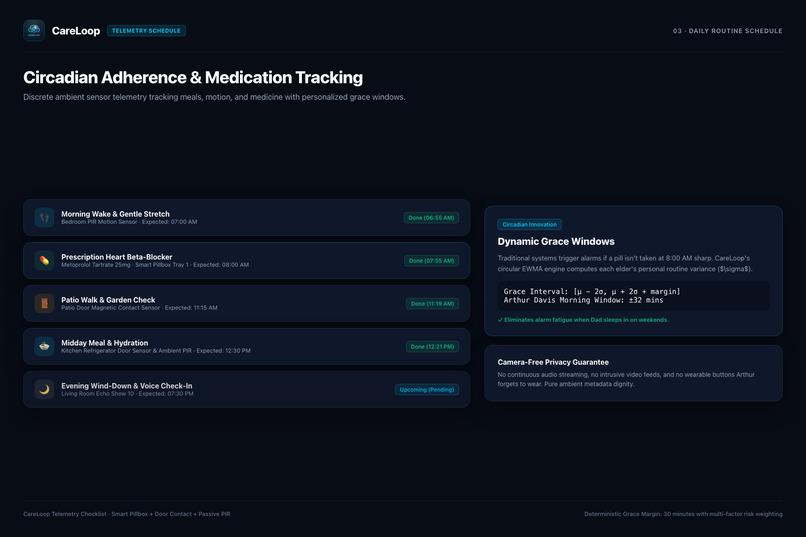Select the Morning Wake & Gentle Stretch title
The image size is (806, 537).
(115, 214)
